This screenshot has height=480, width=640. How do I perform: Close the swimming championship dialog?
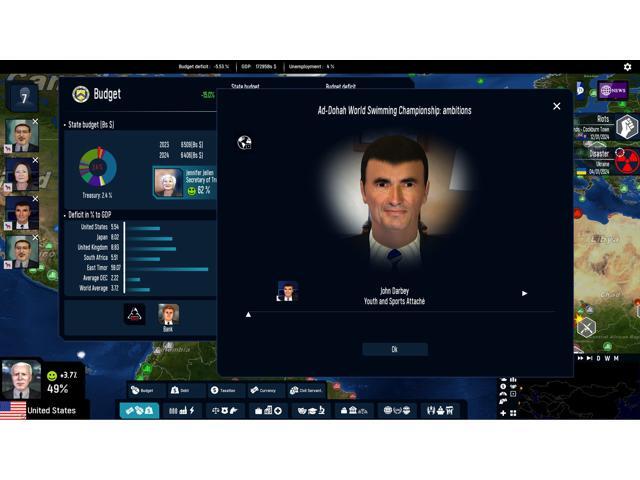pos(556,106)
